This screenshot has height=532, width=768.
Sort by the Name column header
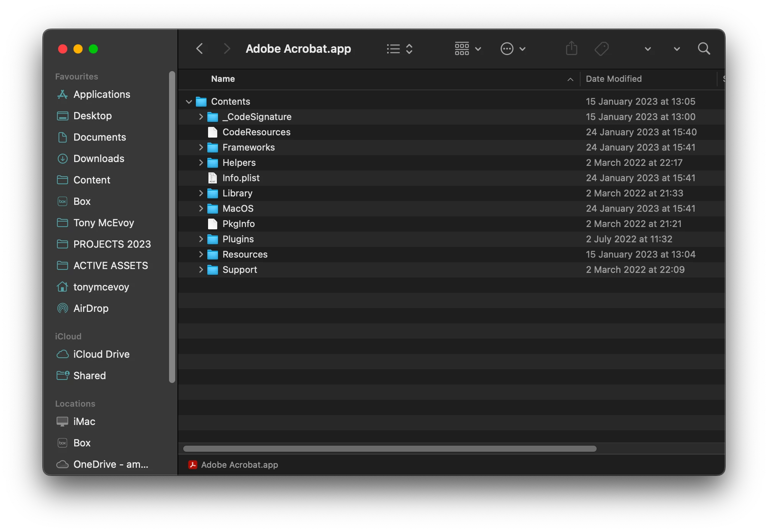(223, 79)
